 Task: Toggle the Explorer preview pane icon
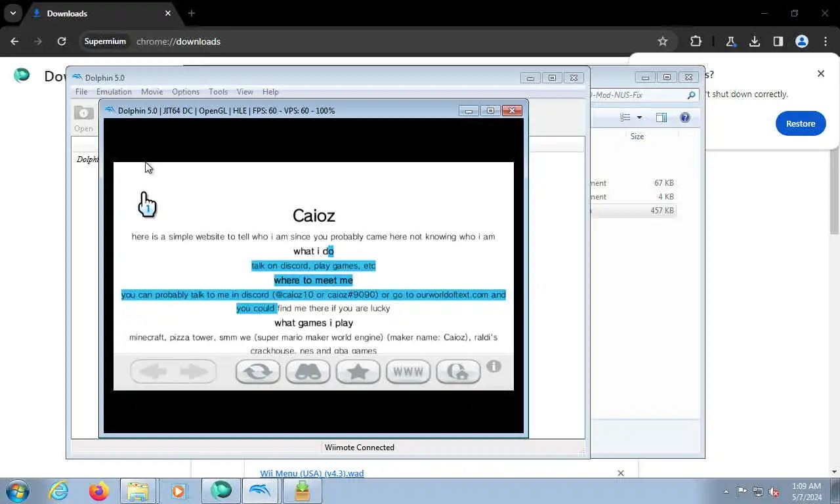pos(661,117)
